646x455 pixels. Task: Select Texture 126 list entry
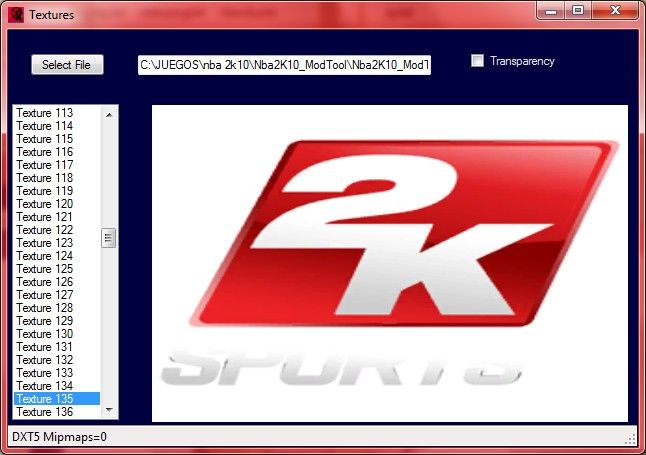pos(45,282)
